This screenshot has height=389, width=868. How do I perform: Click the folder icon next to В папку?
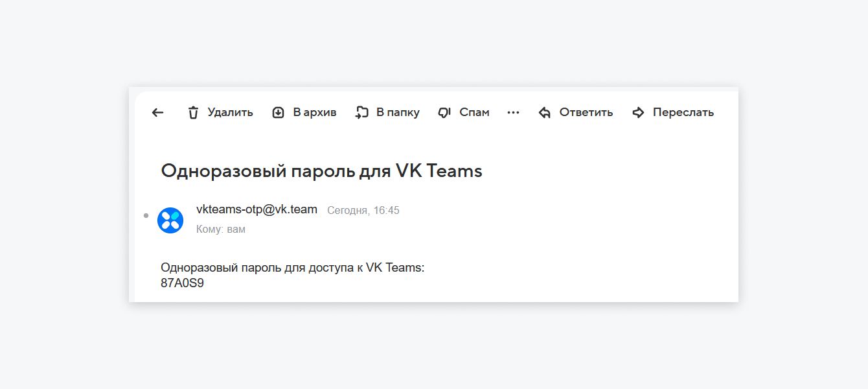click(361, 112)
